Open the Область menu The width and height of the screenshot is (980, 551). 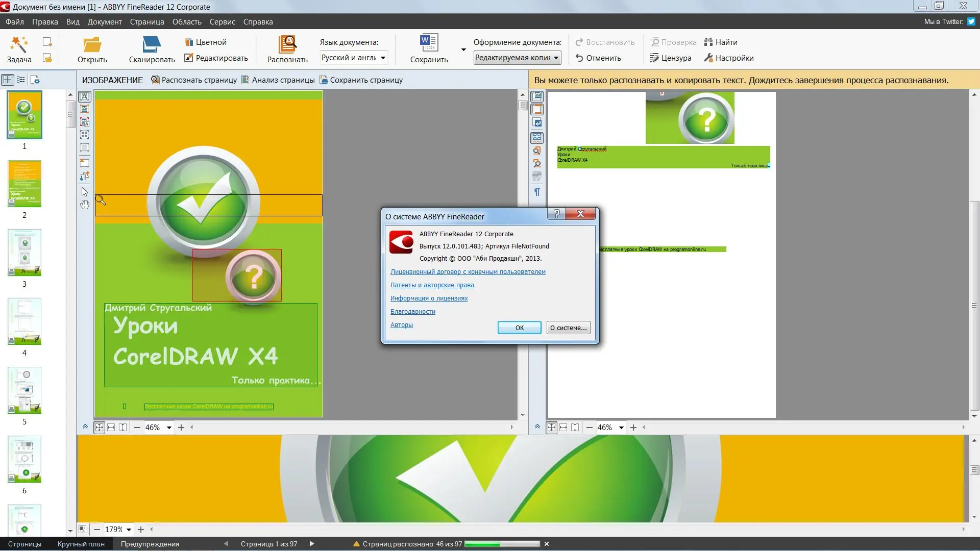pyautogui.click(x=186, y=22)
